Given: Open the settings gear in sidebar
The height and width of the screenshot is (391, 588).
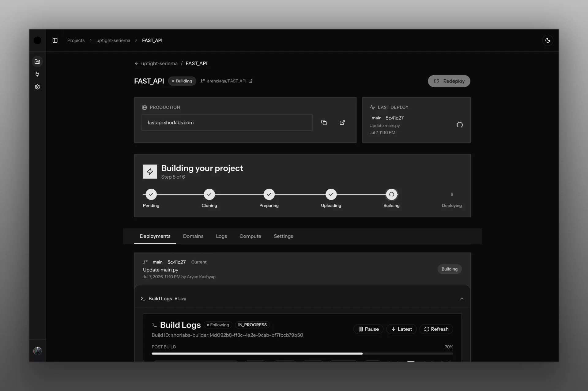Looking at the screenshot, I should (x=37, y=87).
